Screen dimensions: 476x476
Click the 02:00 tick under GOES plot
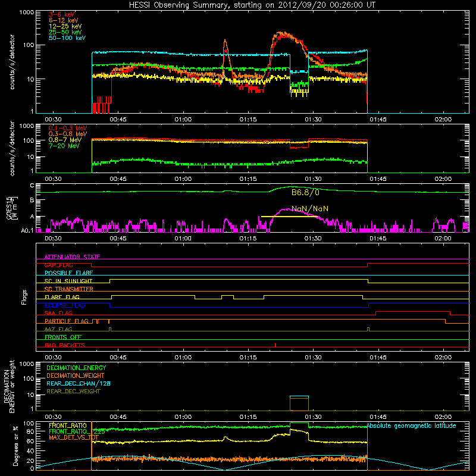pyautogui.click(x=443, y=239)
